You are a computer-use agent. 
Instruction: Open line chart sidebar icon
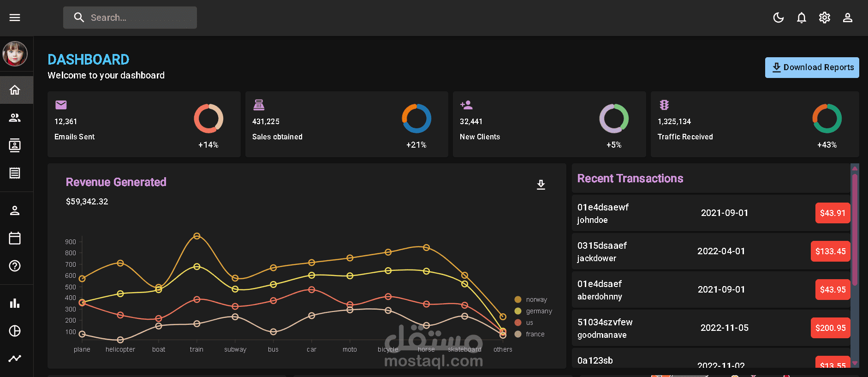(15, 359)
